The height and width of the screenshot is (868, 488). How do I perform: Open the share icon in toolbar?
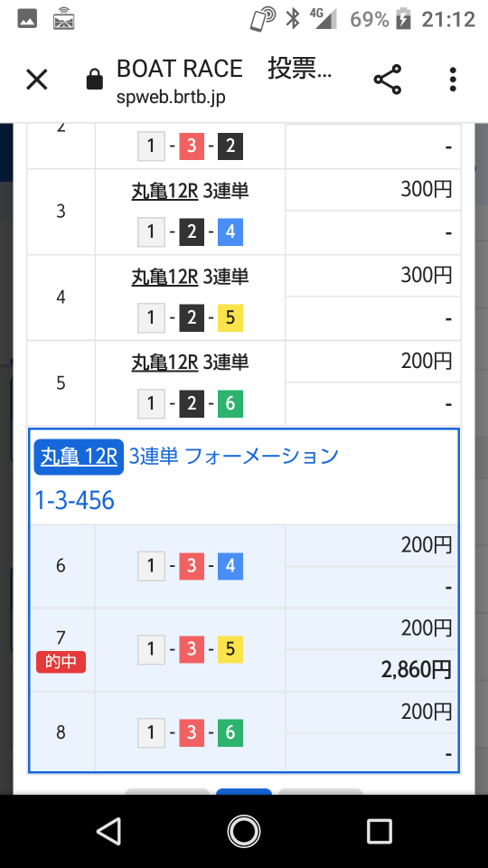point(388,80)
